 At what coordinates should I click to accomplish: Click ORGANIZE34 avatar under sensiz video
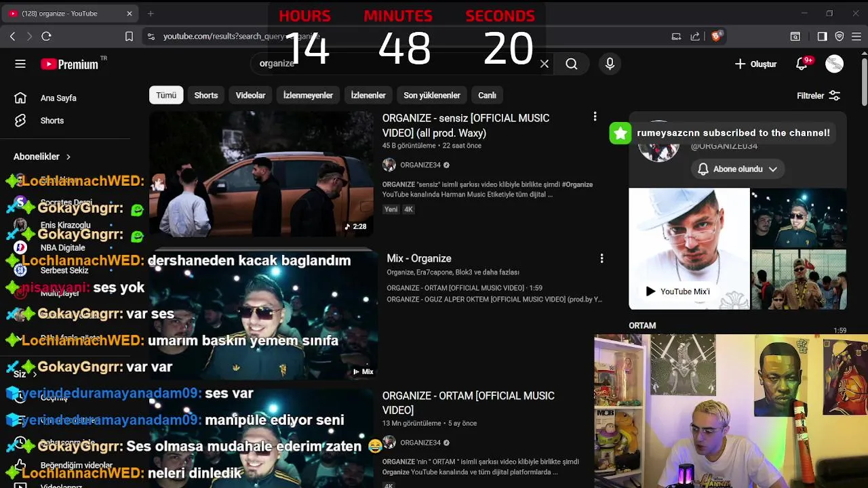click(389, 165)
